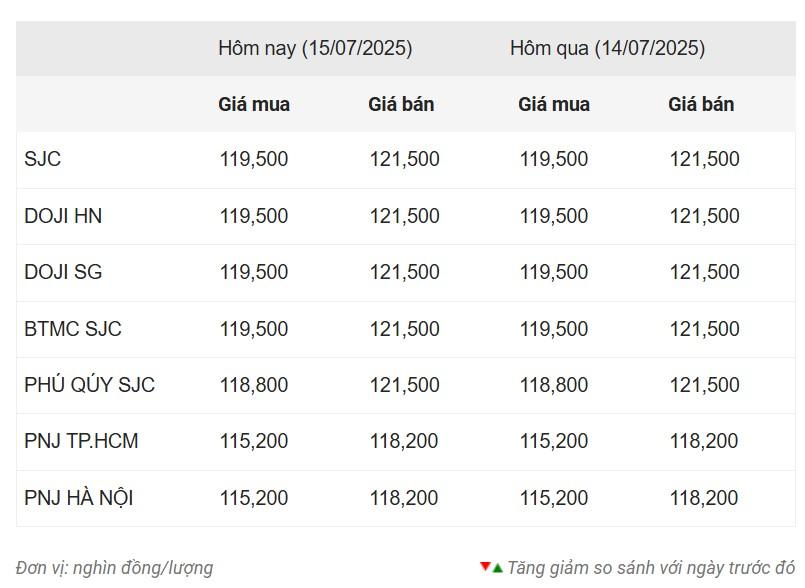Select the SJC row label
Image resolution: width=805 pixels, height=588 pixels.
43,159
